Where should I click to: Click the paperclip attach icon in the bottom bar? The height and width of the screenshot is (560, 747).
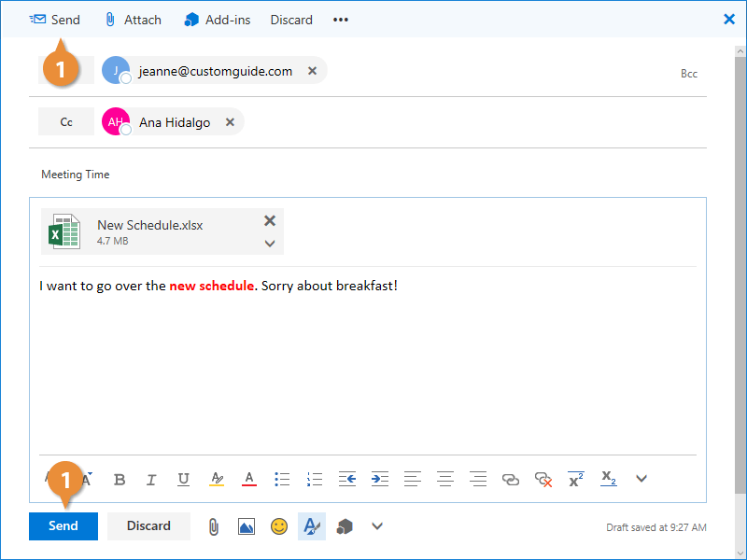pos(213,526)
